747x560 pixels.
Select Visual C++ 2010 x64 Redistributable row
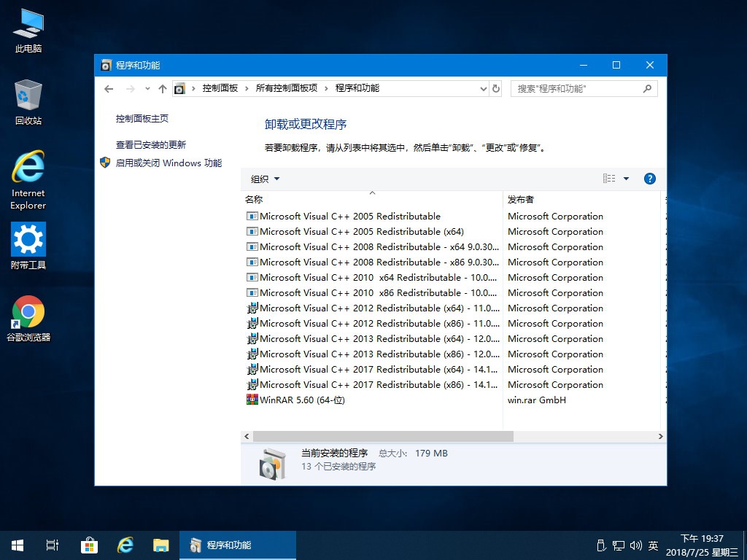[372, 277]
